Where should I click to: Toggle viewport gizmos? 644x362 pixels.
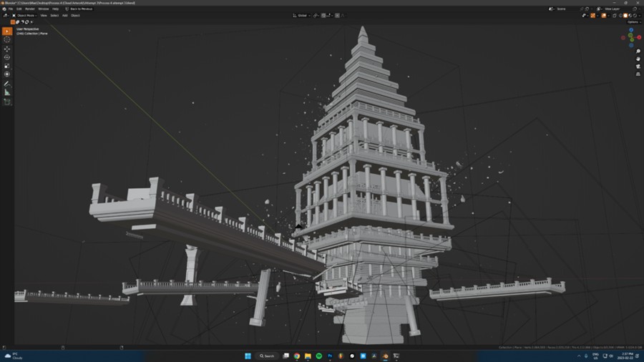[x=592, y=16]
